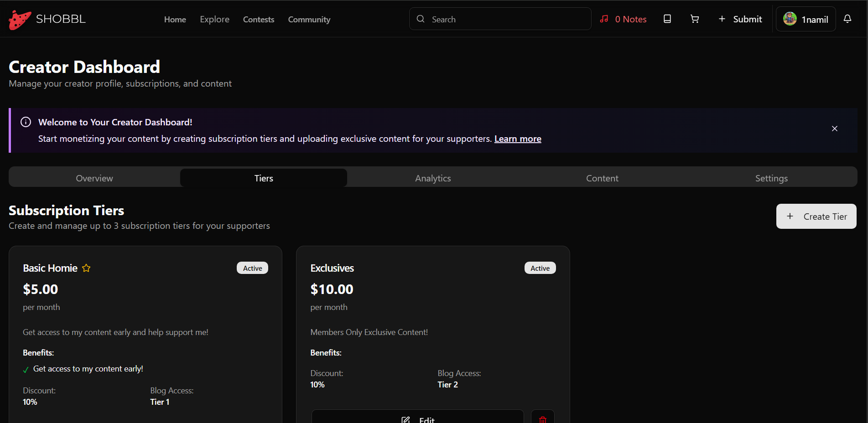Follow the Learn more link
This screenshot has width=868, height=423.
coord(517,139)
